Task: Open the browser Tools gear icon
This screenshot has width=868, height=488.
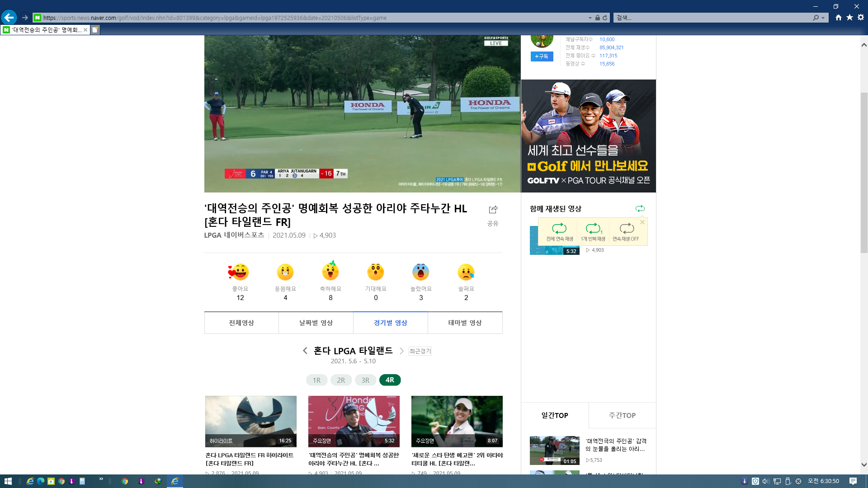Action: [861, 18]
